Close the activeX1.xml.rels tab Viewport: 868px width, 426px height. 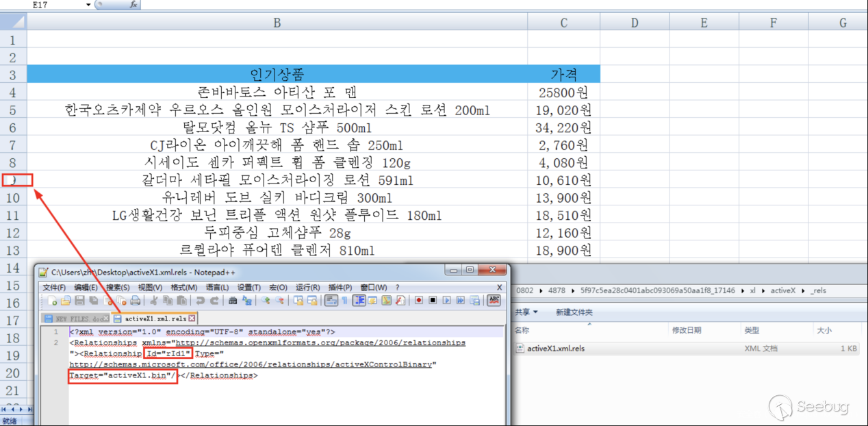pos(192,318)
